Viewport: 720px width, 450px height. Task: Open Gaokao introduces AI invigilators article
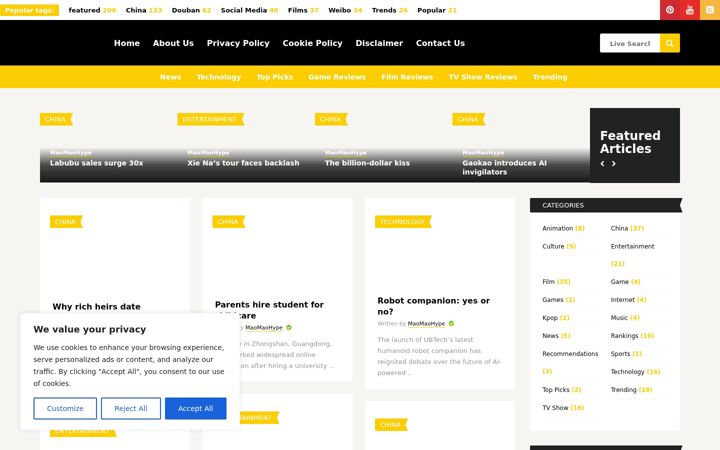tap(504, 168)
